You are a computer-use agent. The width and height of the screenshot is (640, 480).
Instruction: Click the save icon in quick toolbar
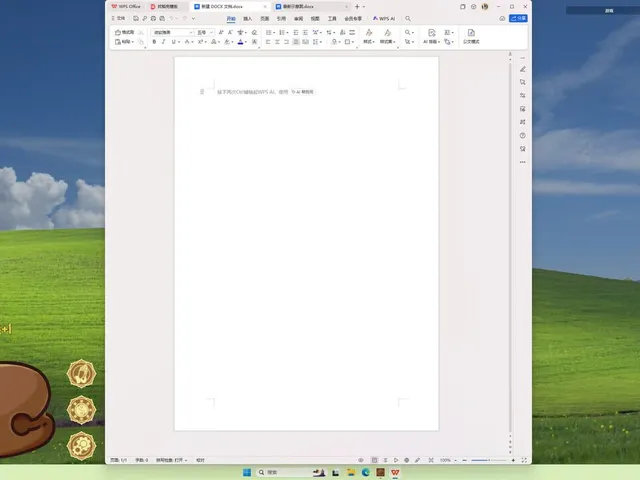[136, 18]
